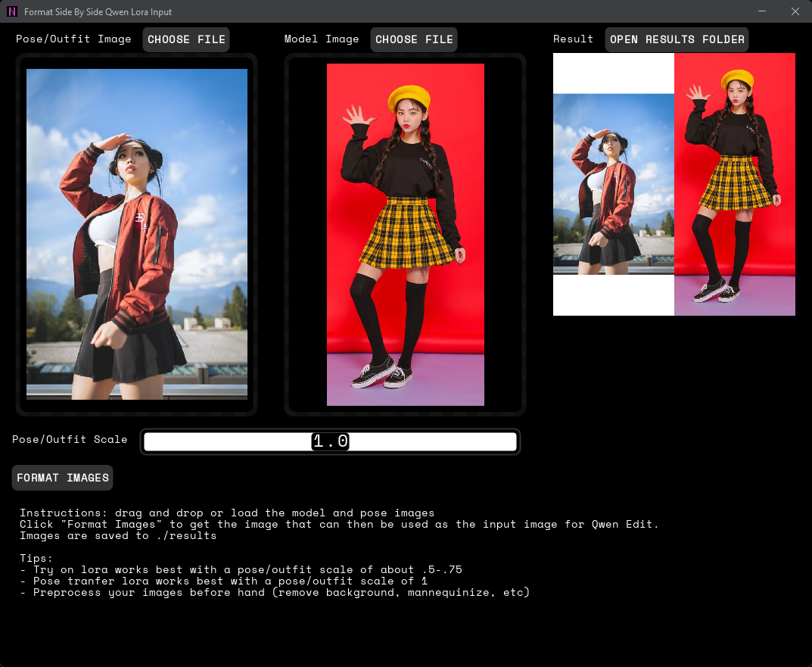Click the window title text
The height and width of the screenshot is (667, 812).
click(x=98, y=12)
